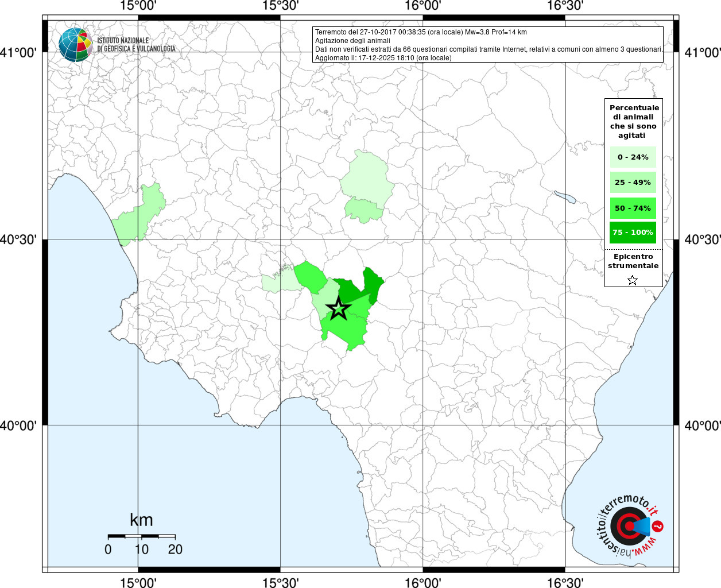
Task: Click the scale bar '20' value
Action: [x=175, y=550]
